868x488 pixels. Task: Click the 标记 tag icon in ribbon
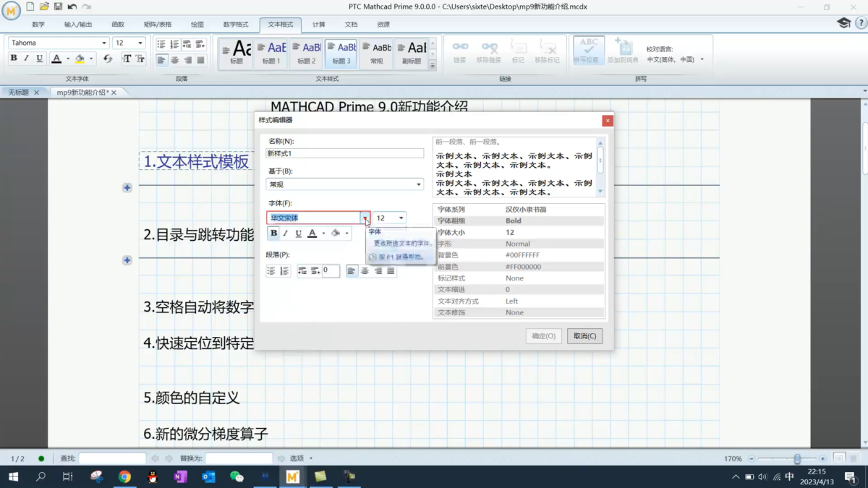tap(518, 51)
